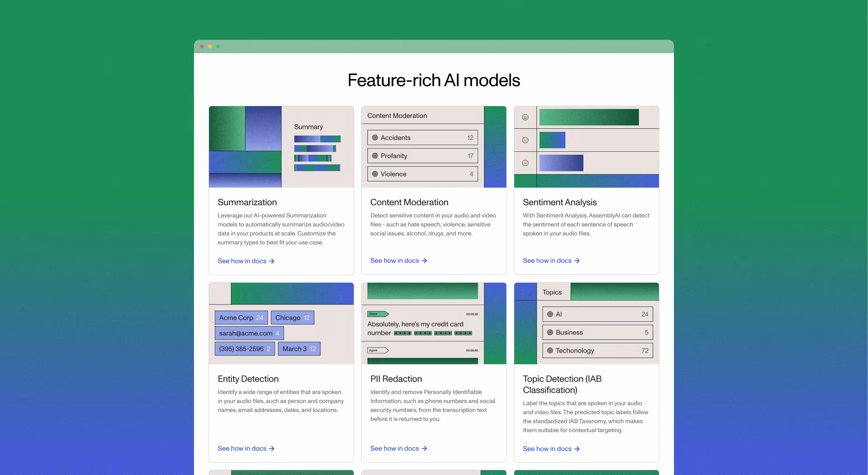Image resolution: width=868 pixels, height=475 pixels.
Task: Click the neutral face sentiment icon
Action: point(525,140)
